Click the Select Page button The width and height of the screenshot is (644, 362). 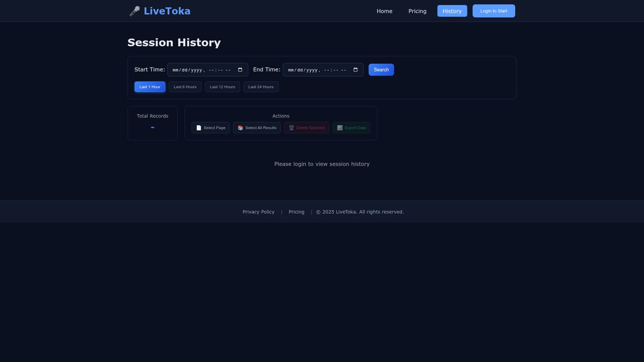click(x=211, y=128)
